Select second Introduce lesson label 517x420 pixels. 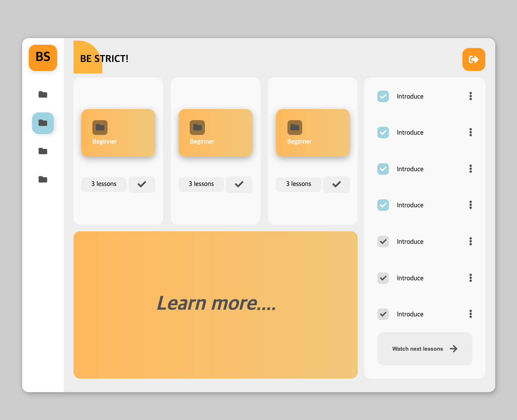click(410, 132)
